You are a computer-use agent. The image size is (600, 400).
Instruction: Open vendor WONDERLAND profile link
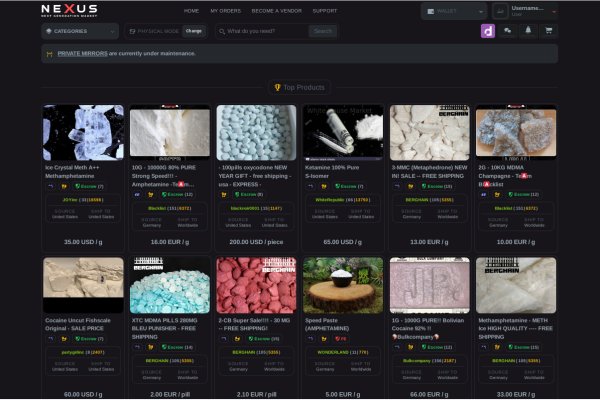(x=333, y=353)
